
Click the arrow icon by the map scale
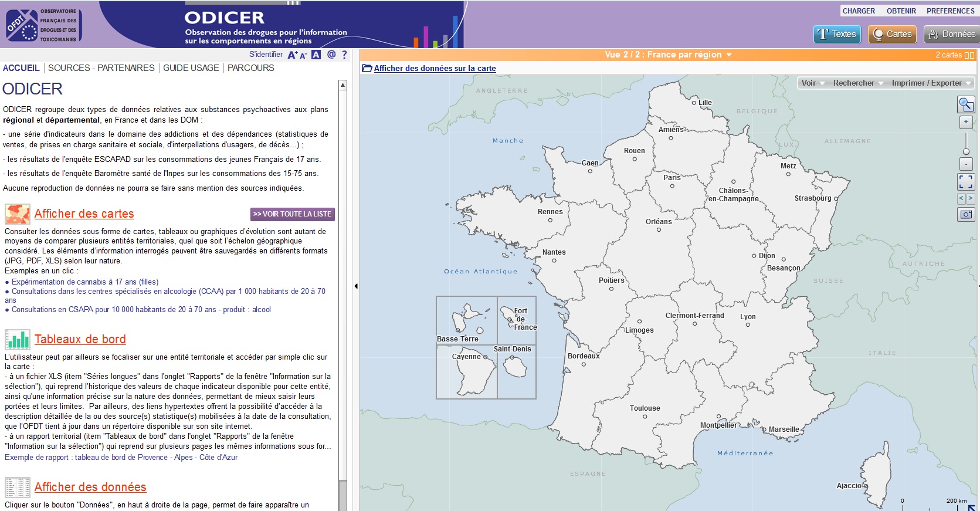click(x=971, y=507)
